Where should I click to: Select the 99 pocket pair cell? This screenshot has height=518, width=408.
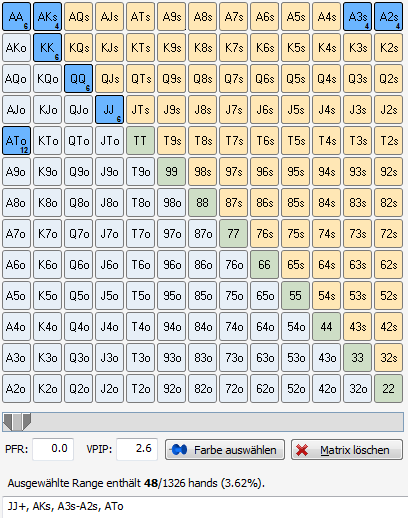coord(171,171)
